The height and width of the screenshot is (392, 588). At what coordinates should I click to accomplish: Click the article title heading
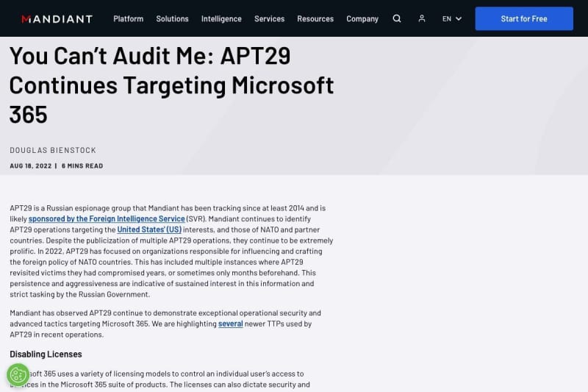[171, 85]
